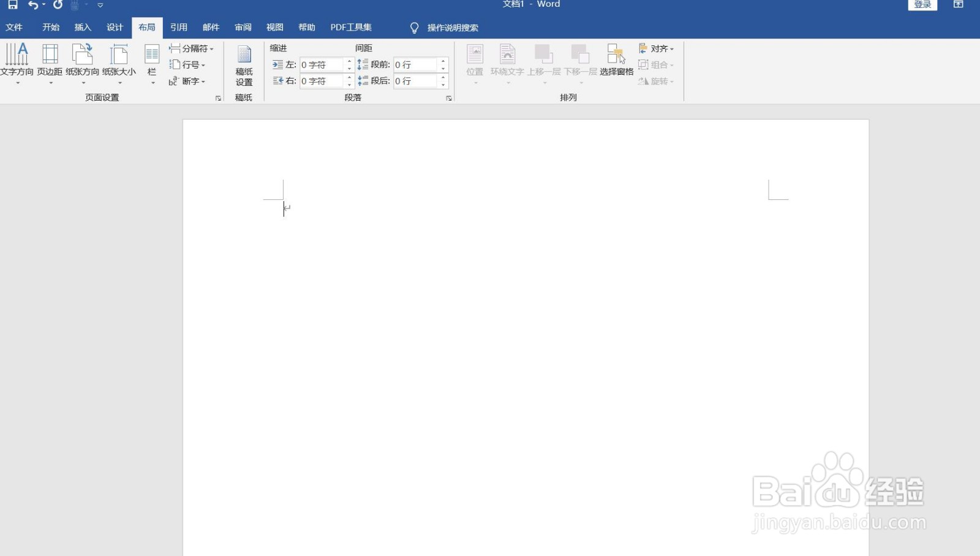Decrease 段后 spacing with down spinner
980x556 pixels.
(443, 85)
